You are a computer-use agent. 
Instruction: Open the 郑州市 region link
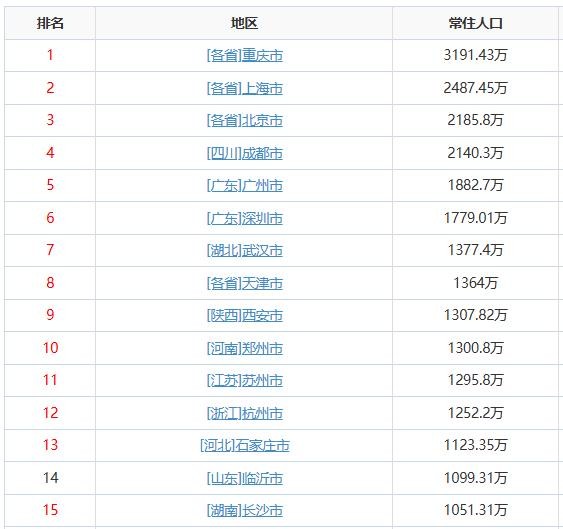(x=245, y=348)
